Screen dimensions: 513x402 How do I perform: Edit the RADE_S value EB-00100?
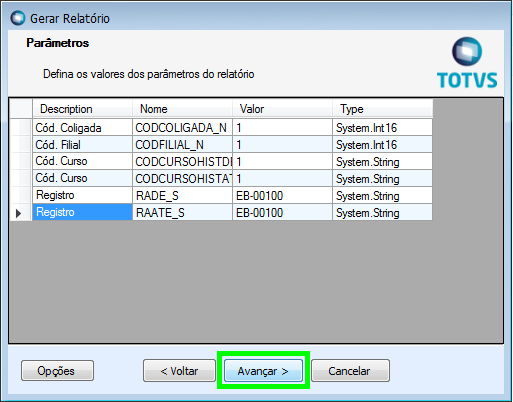click(x=282, y=196)
